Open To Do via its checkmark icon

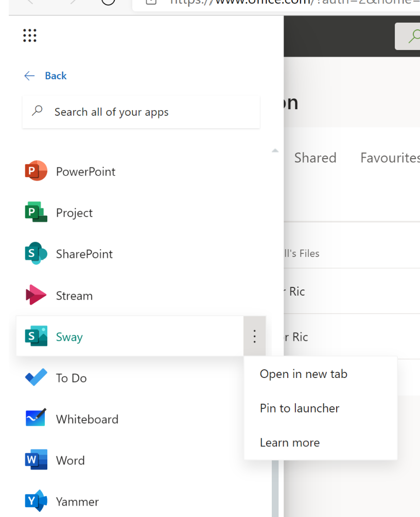tap(36, 378)
